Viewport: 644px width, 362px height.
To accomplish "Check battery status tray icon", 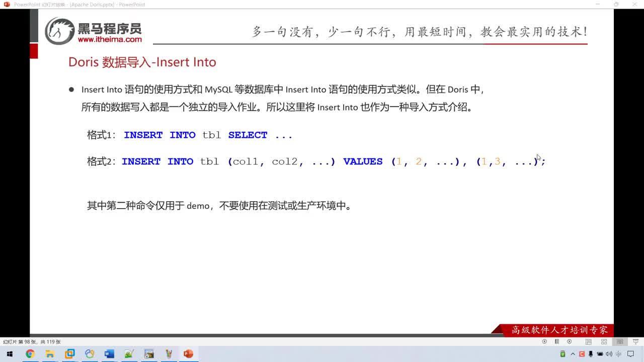I will point(600,354).
